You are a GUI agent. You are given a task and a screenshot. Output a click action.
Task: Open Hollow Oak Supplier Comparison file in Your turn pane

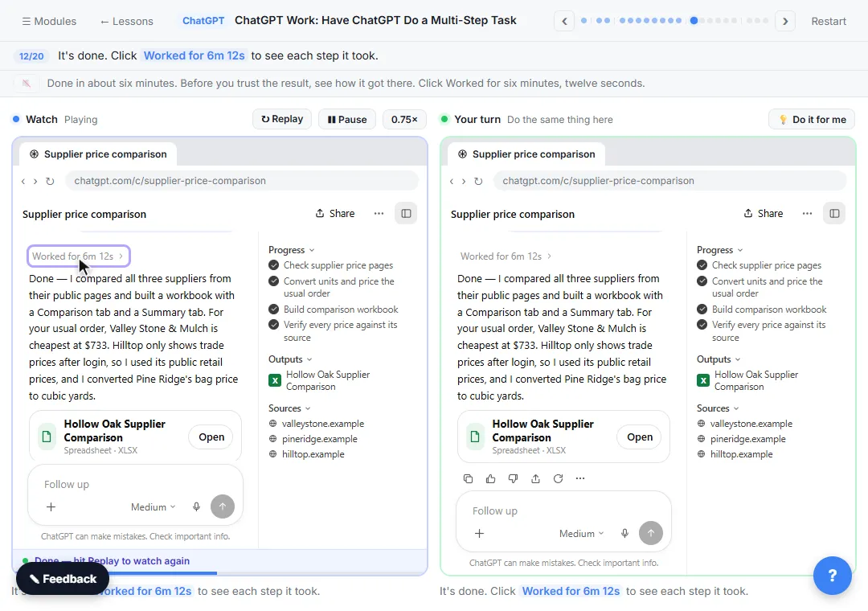coord(640,437)
